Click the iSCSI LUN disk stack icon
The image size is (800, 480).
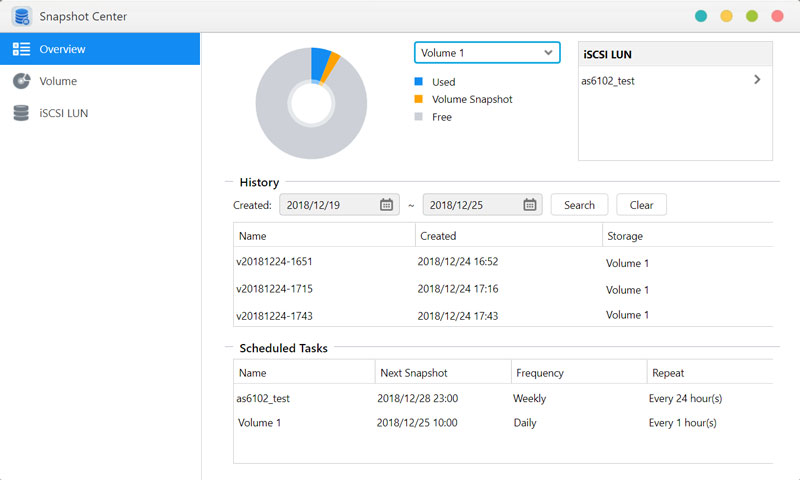click(21, 113)
